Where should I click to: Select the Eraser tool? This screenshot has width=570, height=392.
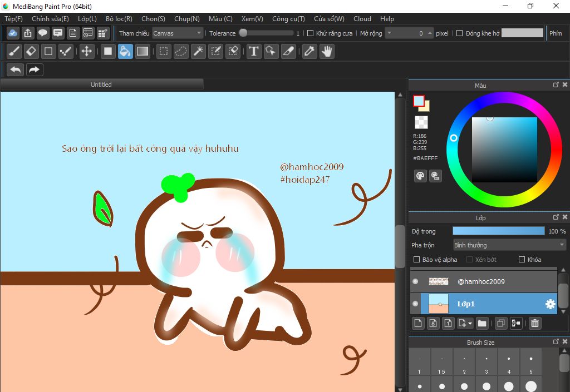click(x=31, y=52)
